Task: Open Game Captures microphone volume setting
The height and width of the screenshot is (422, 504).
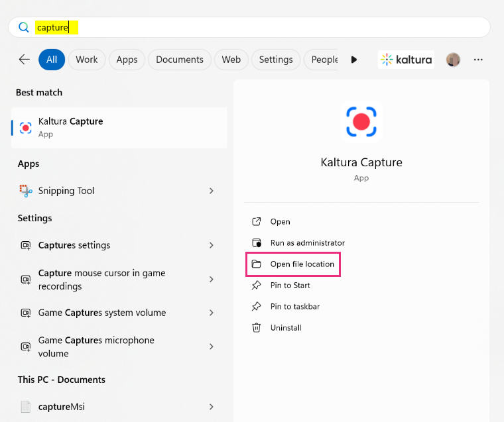Action: [119, 346]
